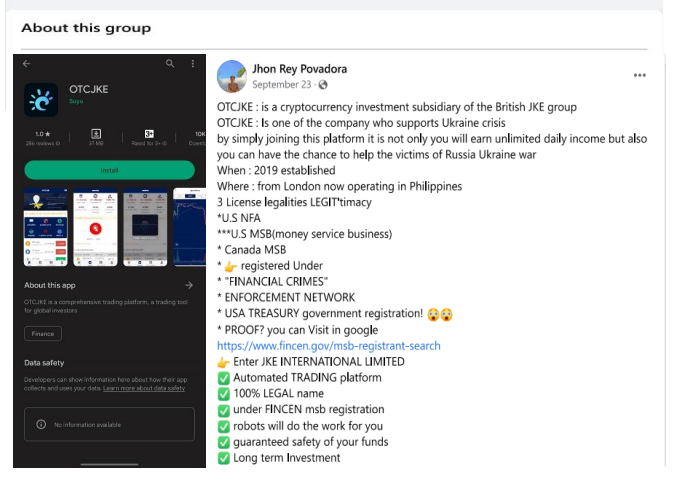Click the 3+ content rating icon
674x499 pixels.
149,134
